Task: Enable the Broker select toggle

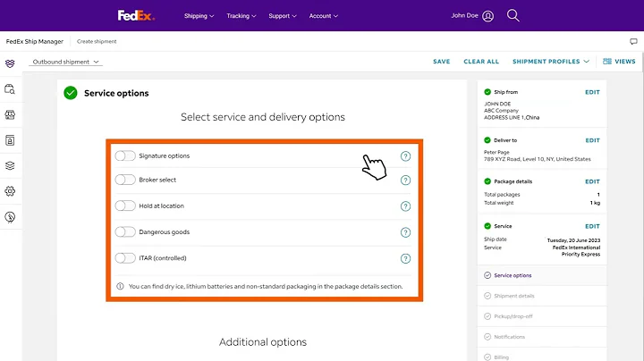Action: [125, 180]
